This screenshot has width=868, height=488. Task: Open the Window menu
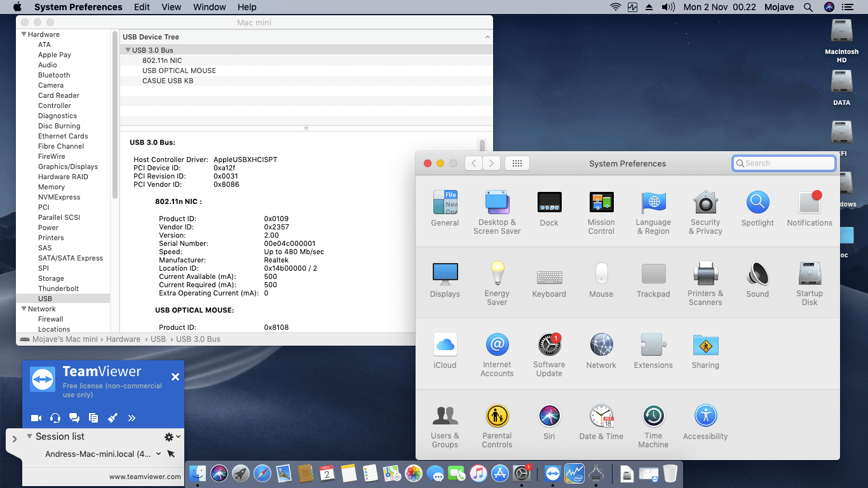(209, 7)
